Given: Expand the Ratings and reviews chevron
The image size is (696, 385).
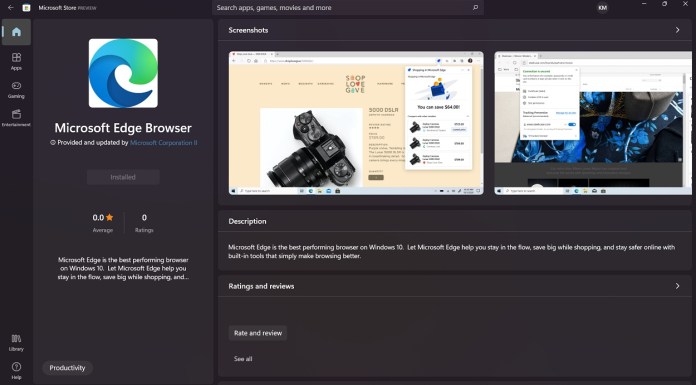Looking at the screenshot, I should (677, 286).
